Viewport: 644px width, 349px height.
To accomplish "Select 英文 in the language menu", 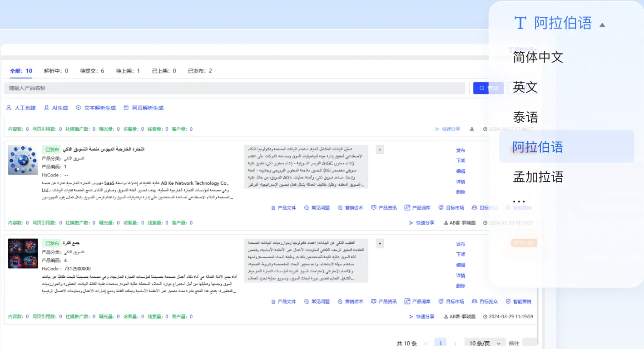I will pos(525,87).
